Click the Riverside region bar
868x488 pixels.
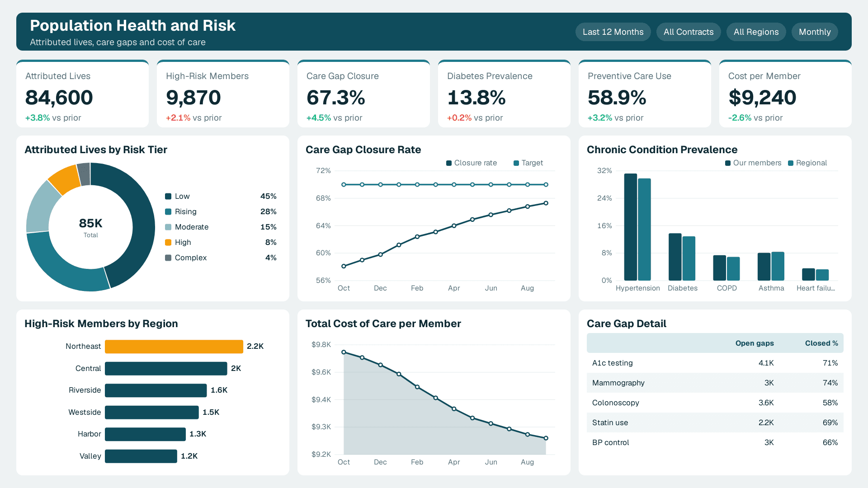click(x=156, y=390)
